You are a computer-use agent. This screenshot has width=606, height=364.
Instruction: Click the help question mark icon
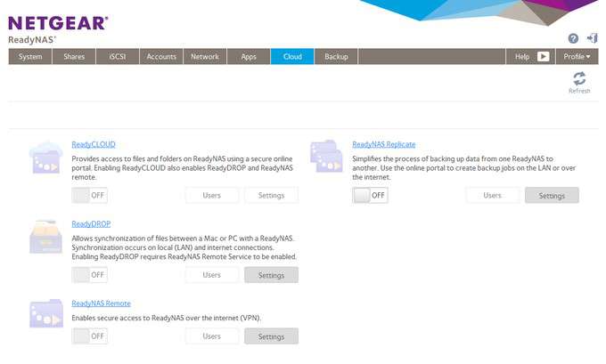[x=573, y=38]
